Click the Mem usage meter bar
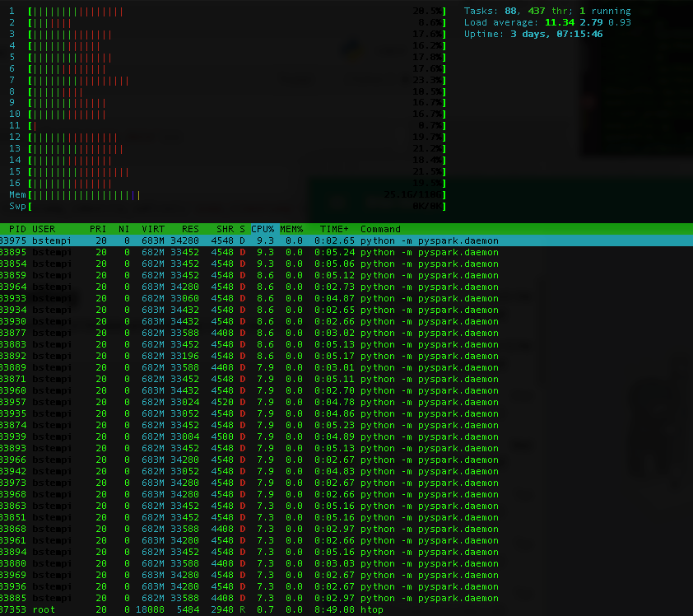 click(x=237, y=194)
